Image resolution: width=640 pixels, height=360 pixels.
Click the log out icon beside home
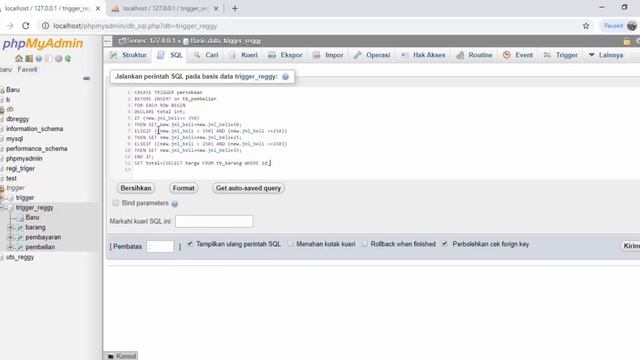(29, 59)
